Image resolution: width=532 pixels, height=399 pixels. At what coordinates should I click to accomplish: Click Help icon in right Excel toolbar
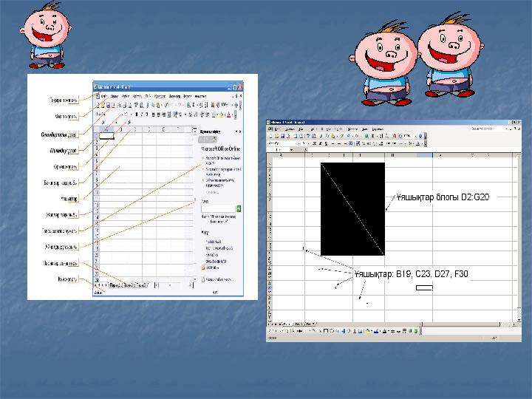pos(420,136)
